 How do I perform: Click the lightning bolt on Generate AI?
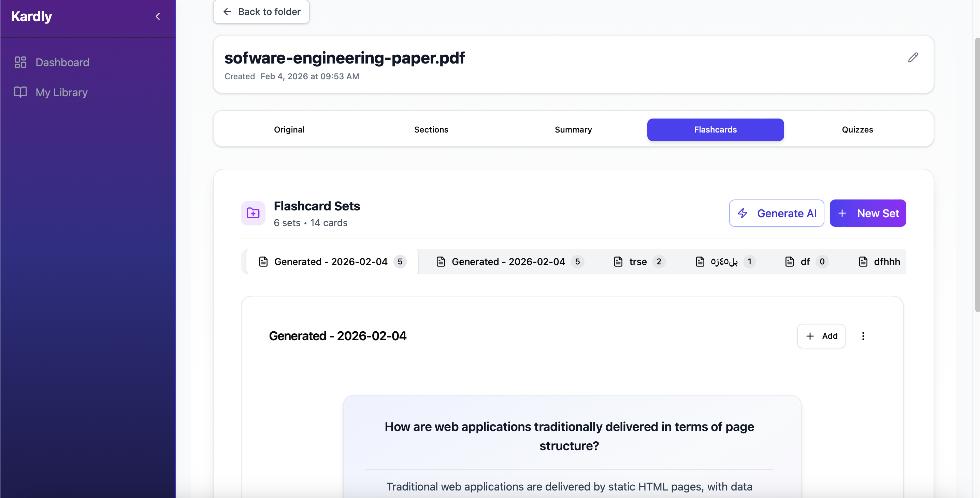point(743,213)
